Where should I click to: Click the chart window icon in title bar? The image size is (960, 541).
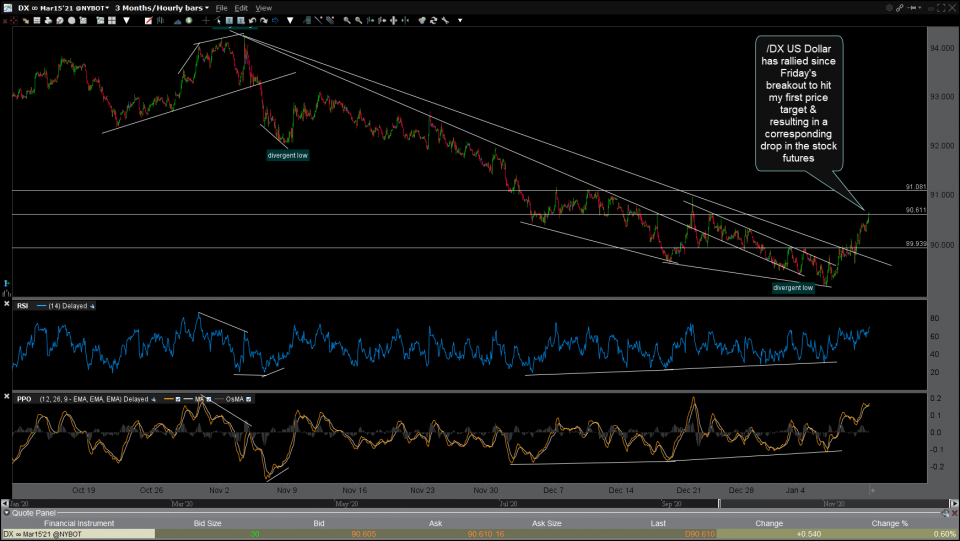pyautogui.click(x=6, y=7)
